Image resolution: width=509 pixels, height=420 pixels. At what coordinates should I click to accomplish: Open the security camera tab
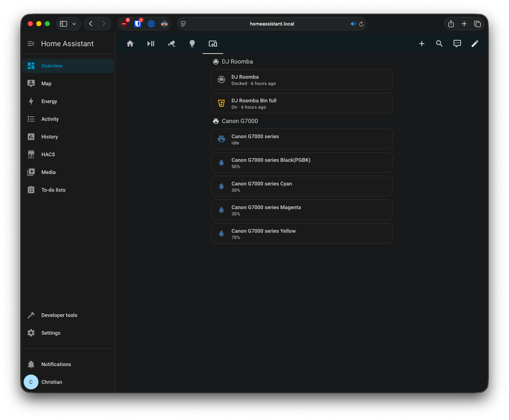tap(172, 44)
